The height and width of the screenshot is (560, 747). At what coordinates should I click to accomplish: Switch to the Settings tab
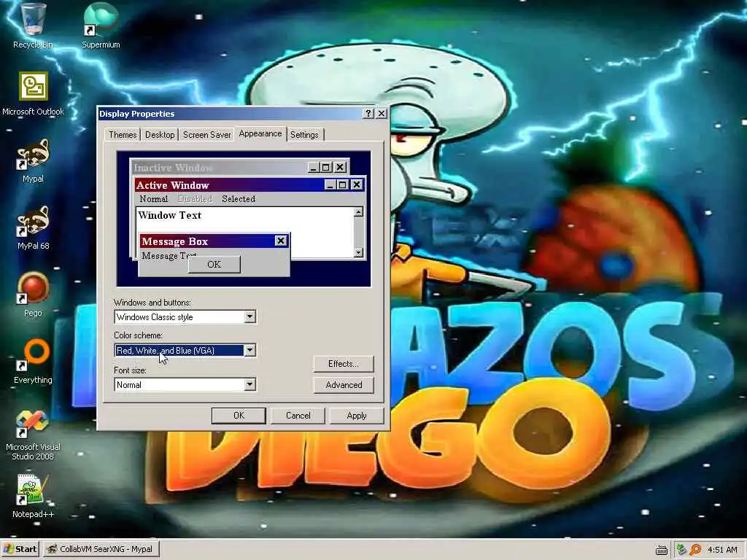(304, 135)
